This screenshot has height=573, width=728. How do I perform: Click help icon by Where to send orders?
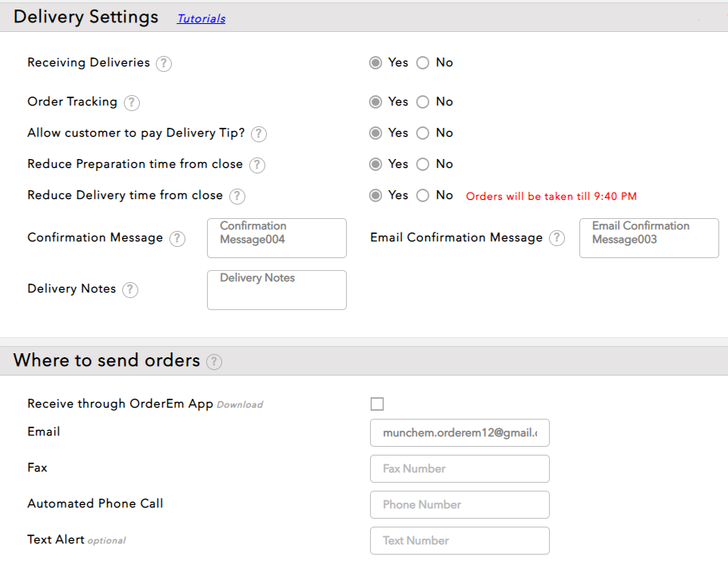pyautogui.click(x=214, y=361)
